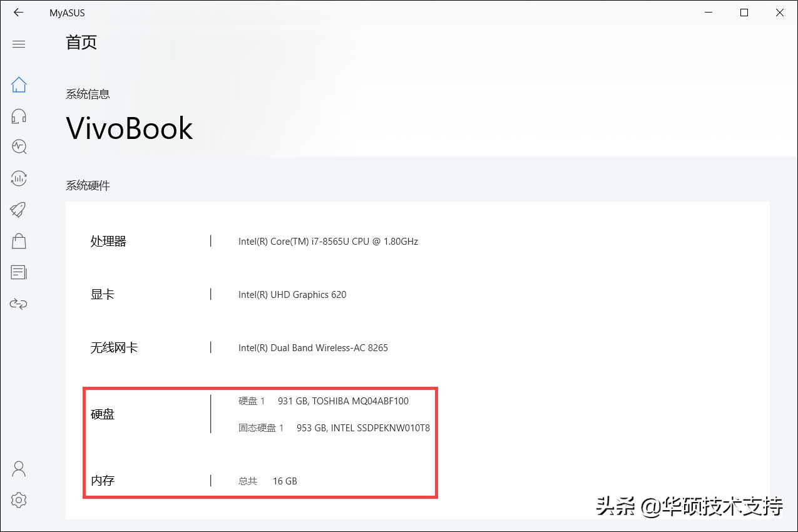Open the hardware settings circular icon
Screen dimensions: 798x532
tap(19, 178)
